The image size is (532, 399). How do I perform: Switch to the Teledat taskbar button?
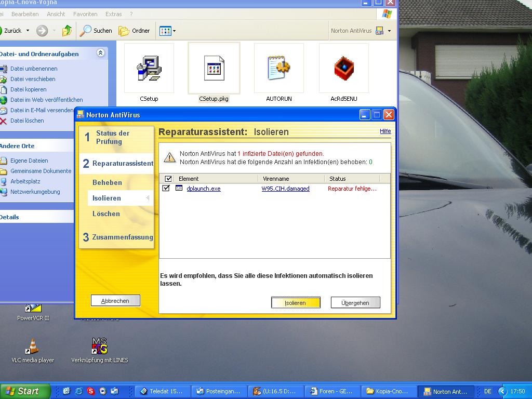162,392
